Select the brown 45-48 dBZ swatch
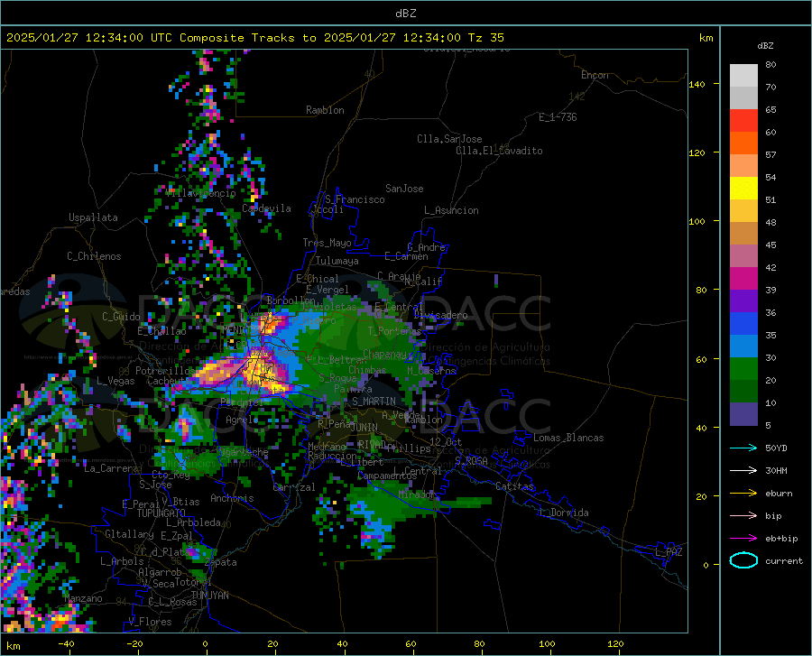 [x=743, y=234]
